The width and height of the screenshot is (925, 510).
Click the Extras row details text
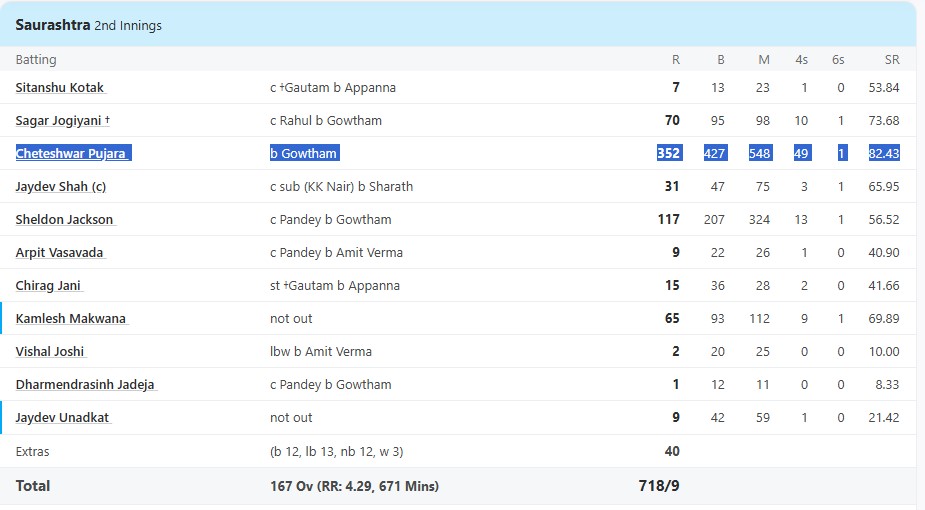point(337,452)
